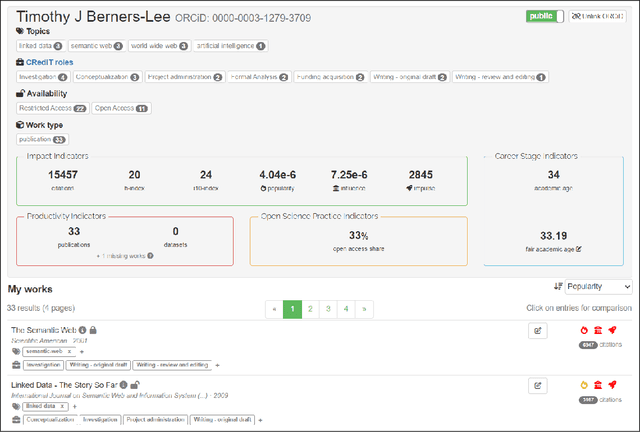
Task: Filter by the semantic web topic tag
Action: (x=96, y=46)
